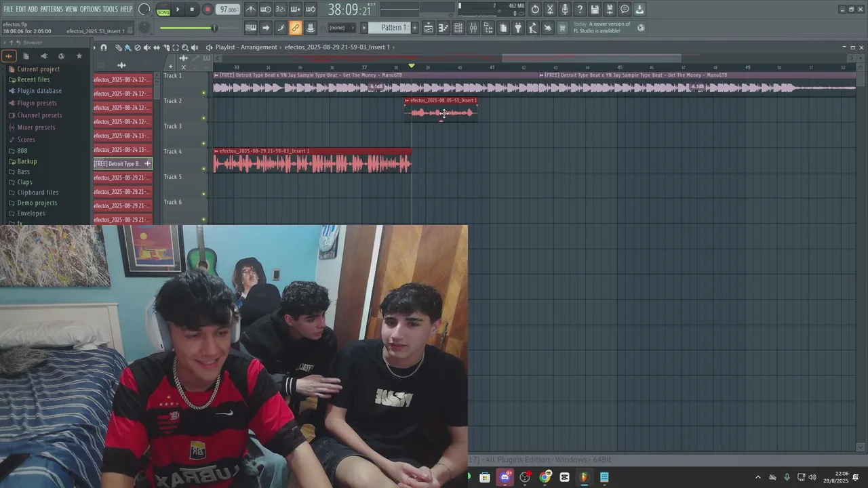Select the playlist paint brush tool

tap(127, 47)
